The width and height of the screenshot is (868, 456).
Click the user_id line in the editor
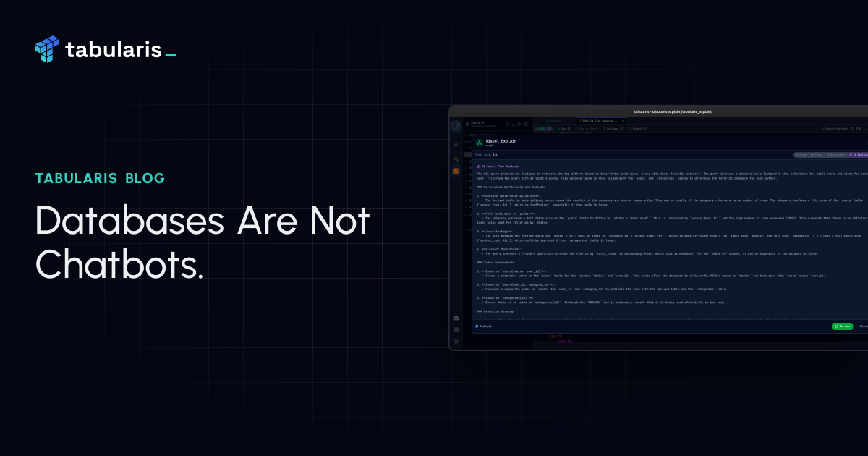[x=565, y=342]
